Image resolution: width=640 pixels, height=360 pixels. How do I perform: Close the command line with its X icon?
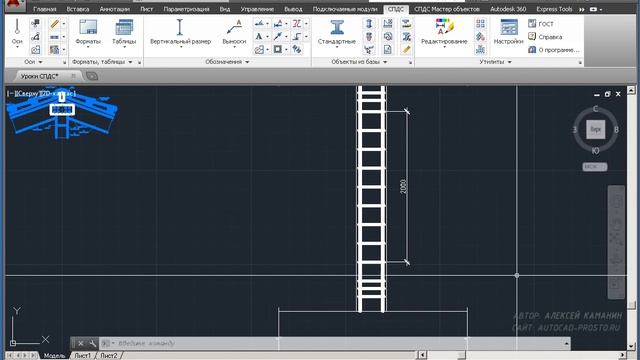(81, 343)
